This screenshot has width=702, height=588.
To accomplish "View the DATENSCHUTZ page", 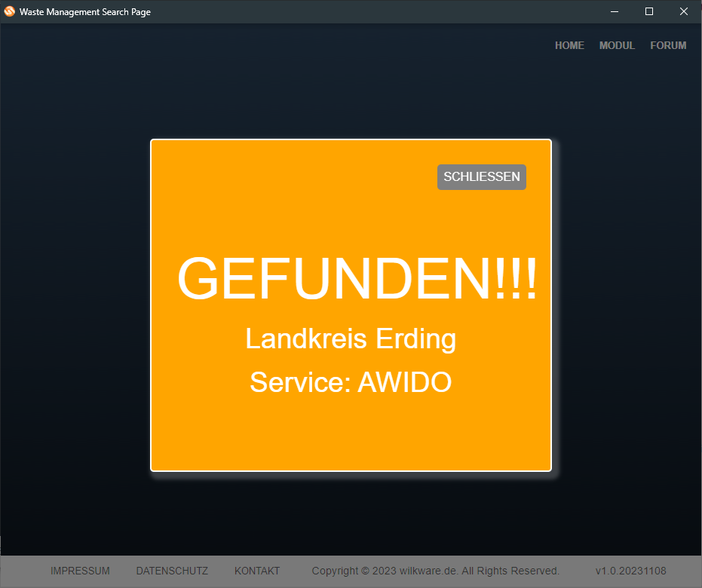I will coord(172,571).
